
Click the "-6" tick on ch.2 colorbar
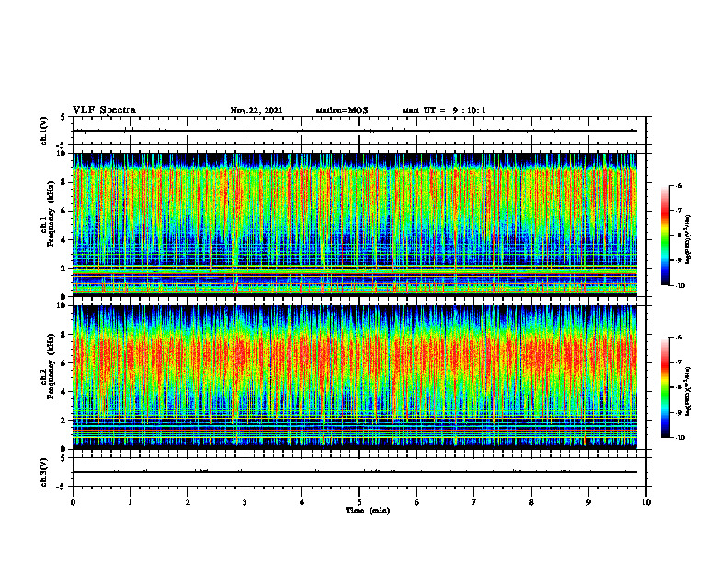point(678,338)
